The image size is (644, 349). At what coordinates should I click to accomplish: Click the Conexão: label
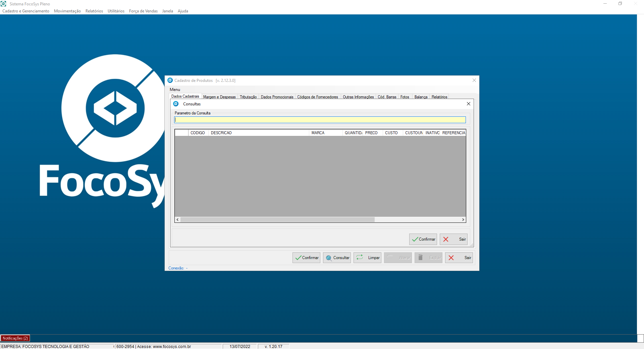pyautogui.click(x=176, y=268)
